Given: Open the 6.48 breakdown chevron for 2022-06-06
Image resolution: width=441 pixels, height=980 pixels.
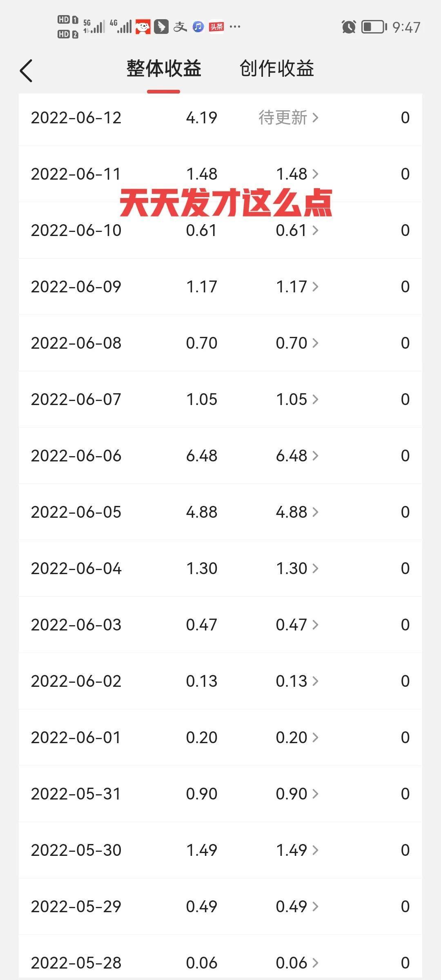Looking at the screenshot, I should (315, 456).
